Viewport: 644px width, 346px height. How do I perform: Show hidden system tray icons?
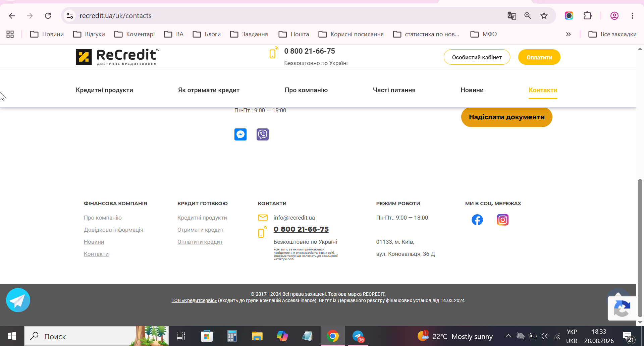tap(508, 336)
